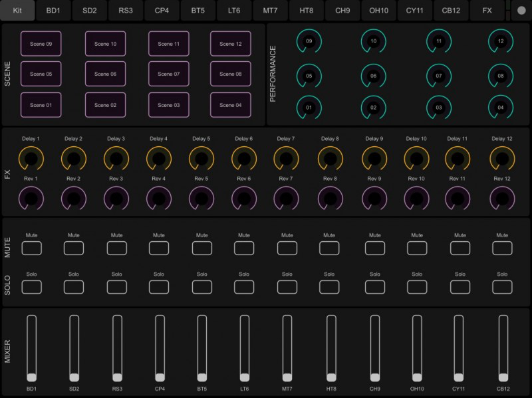The image size is (532, 398).
Task: Mute the MT7 channel
Action: (x=287, y=247)
